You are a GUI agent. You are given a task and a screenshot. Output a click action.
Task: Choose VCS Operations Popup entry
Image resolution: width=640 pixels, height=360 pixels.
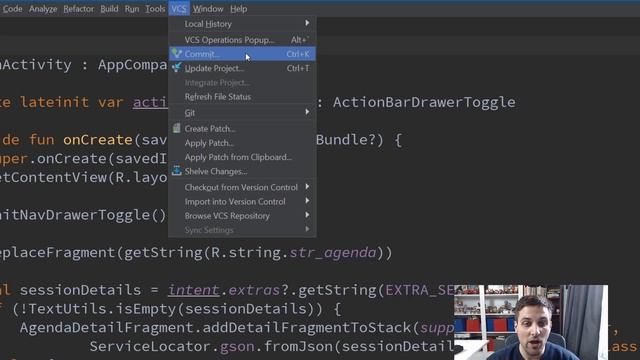click(242, 40)
